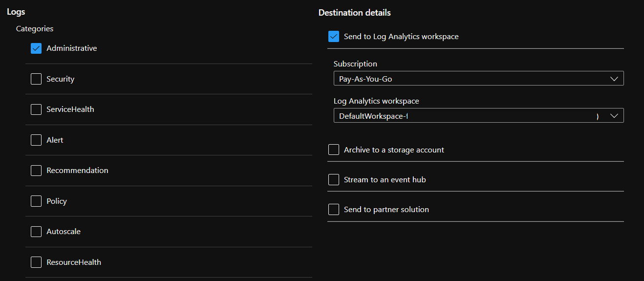The image size is (644, 281).
Task: Click the chevron arrow on workspace dropdown
Action: pyautogui.click(x=614, y=116)
